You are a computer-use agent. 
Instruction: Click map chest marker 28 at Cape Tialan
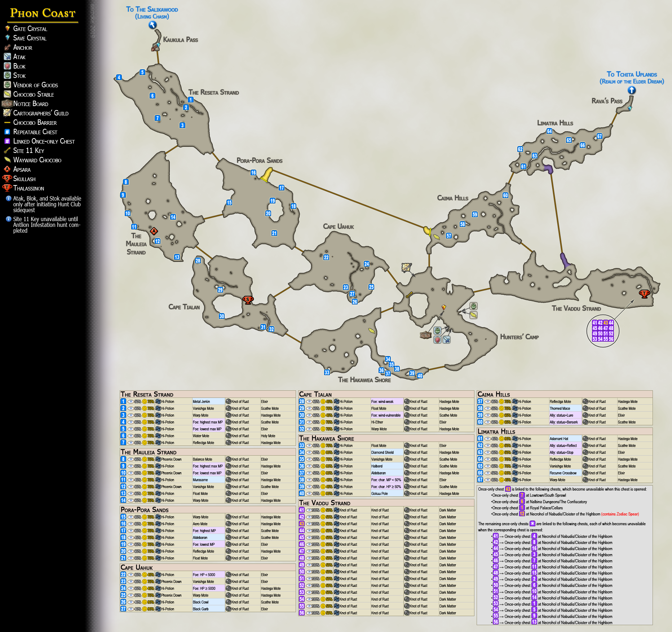tap(198, 261)
